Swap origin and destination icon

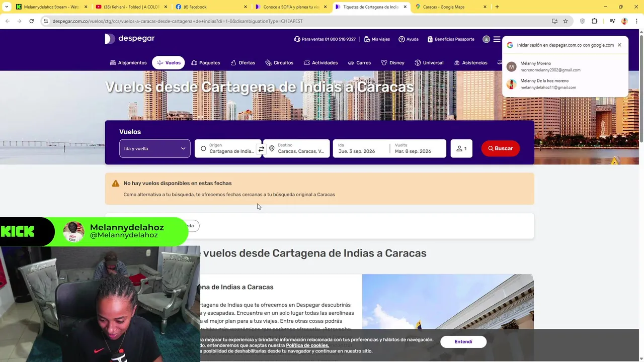pyautogui.click(x=261, y=149)
